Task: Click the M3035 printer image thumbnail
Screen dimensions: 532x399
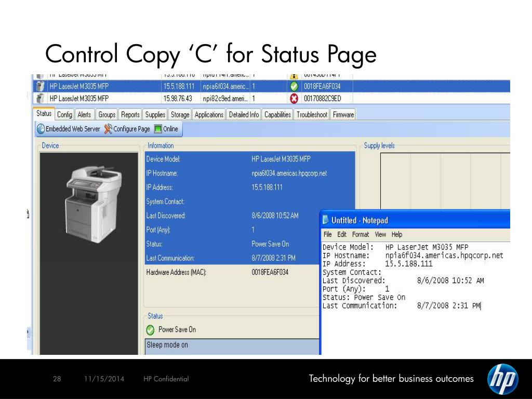Action: click(x=94, y=204)
